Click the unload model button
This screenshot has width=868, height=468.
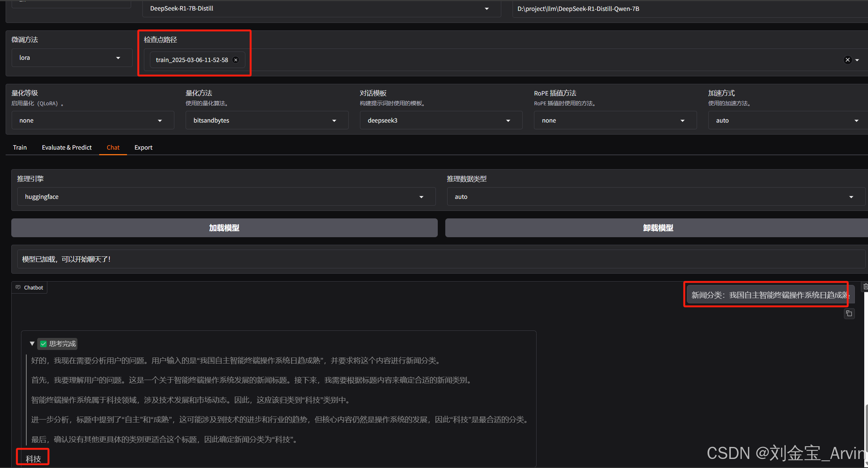click(658, 228)
